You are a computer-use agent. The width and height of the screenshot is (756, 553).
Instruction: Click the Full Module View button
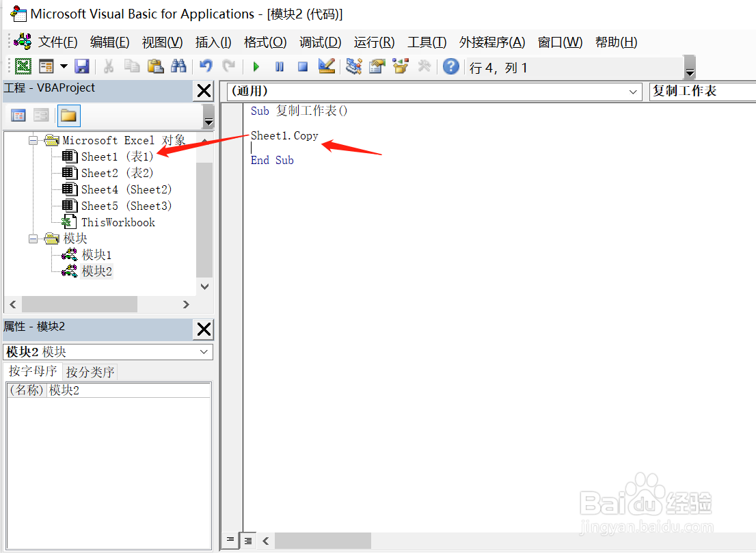[248, 540]
